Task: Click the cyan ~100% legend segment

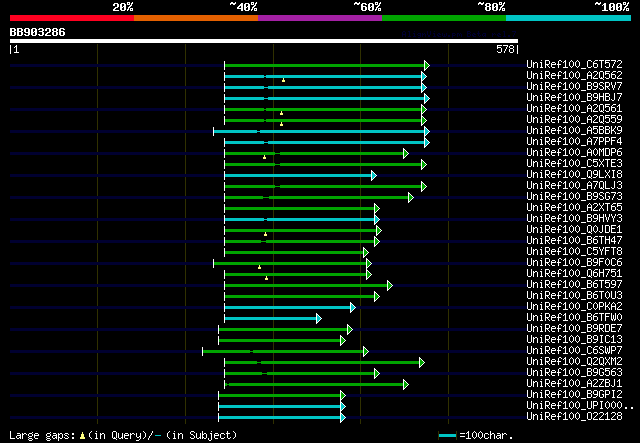Action: 569,18
